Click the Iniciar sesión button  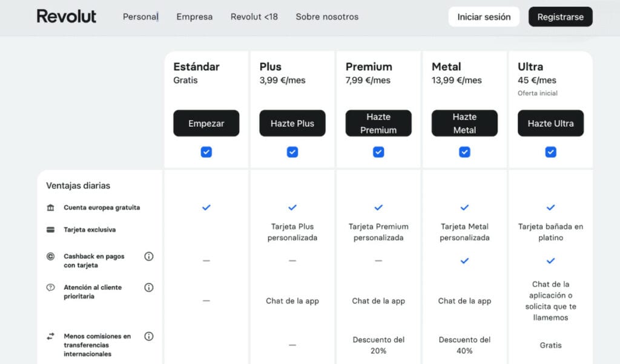tap(484, 17)
